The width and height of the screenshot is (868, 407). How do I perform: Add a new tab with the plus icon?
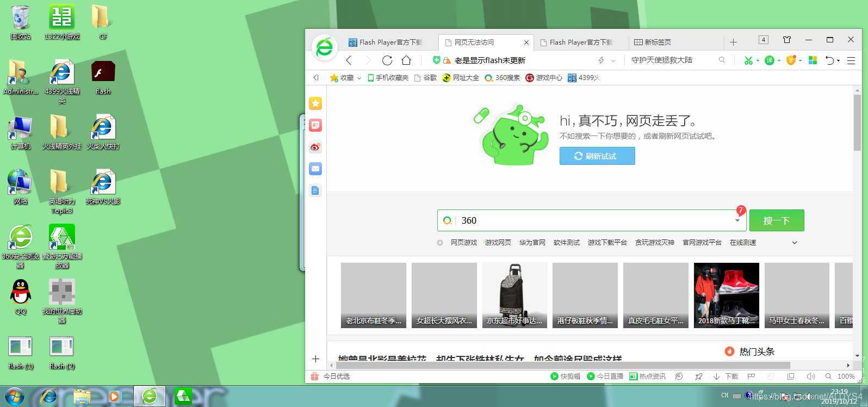[733, 42]
